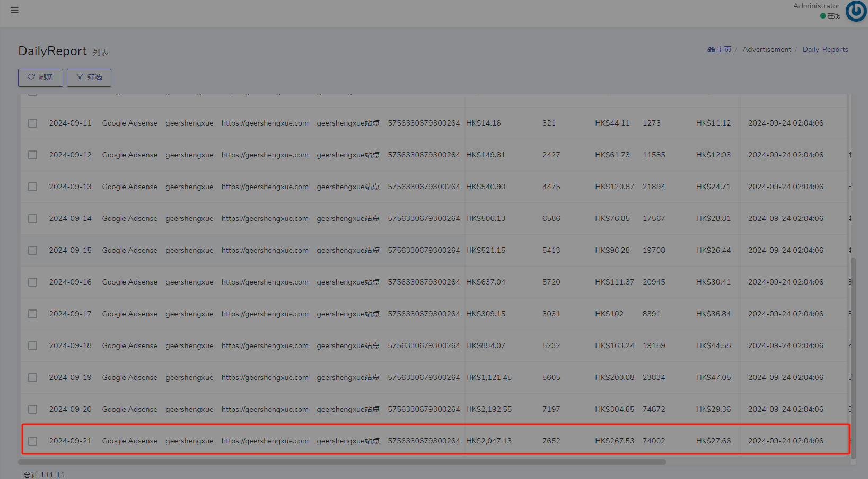The image size is (868, 479).
Task: Go to 主页 home breadcrumb
Action: point(719,49)
